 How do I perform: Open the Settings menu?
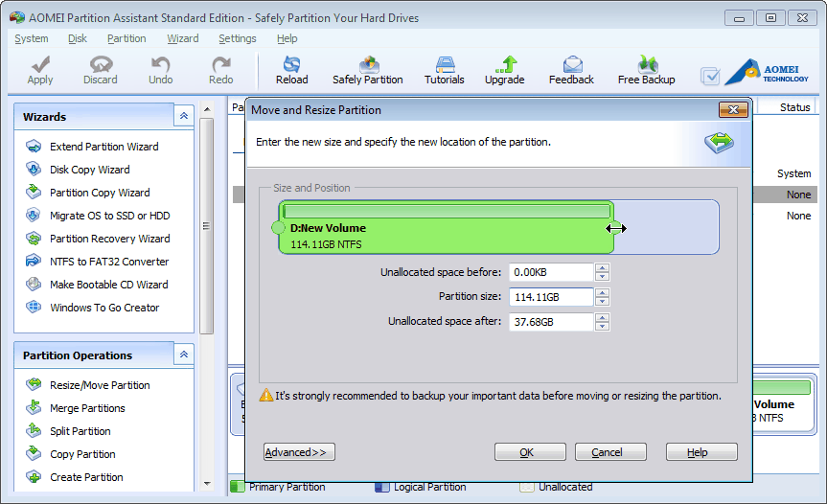click(238, 38)
